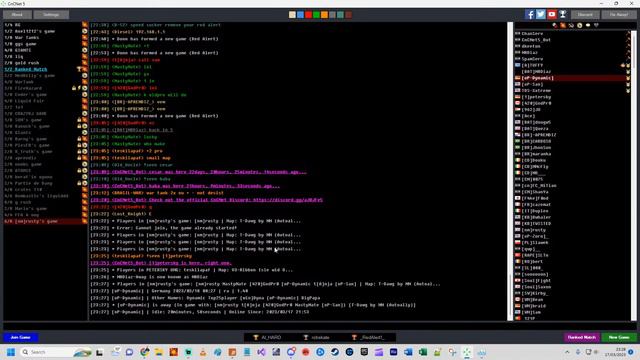Click the Yuri's Revenge-style filter icon above players
Screen dimensions: 640x360
click(x=571, y=25)
